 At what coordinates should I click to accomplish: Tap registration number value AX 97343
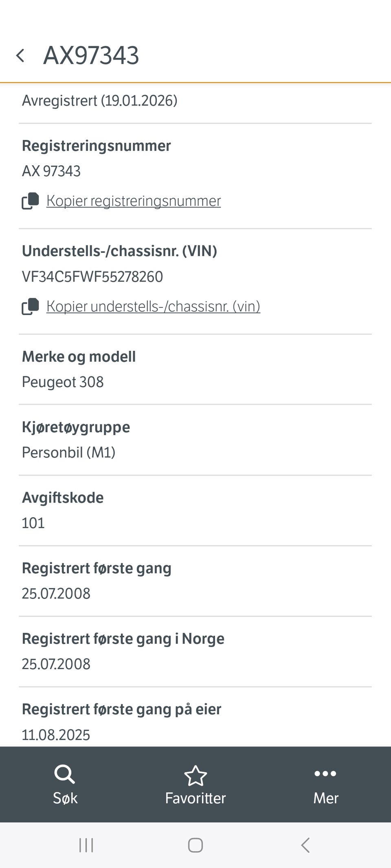(x=51, y=171)
